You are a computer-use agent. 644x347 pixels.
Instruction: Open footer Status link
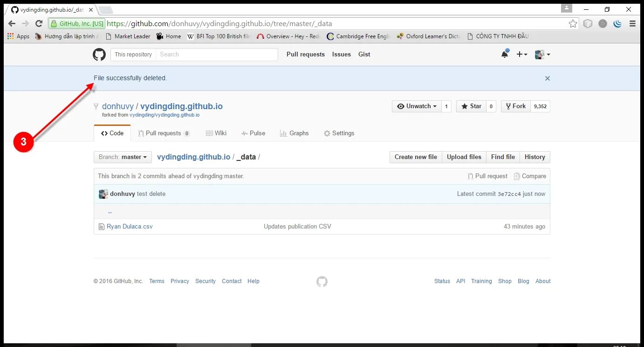(x=442, y=281)
